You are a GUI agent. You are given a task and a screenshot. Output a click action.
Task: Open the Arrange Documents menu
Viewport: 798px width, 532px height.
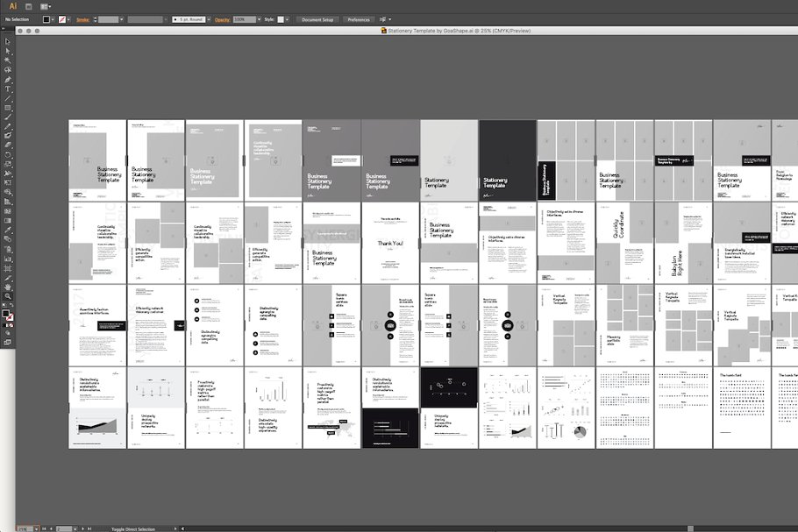click(x=386, y=19)
